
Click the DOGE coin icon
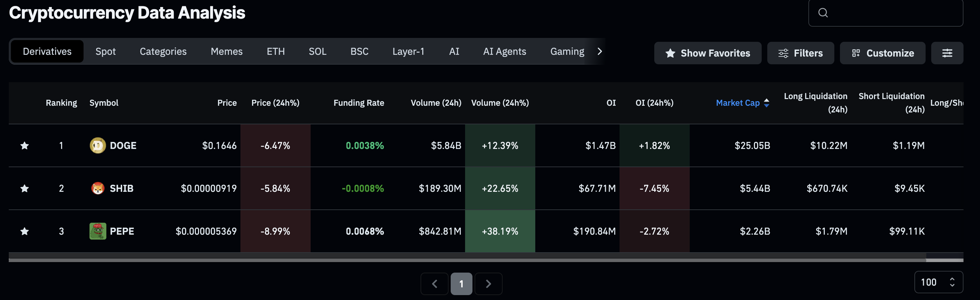pyautogui.click(x=97, y=145)
